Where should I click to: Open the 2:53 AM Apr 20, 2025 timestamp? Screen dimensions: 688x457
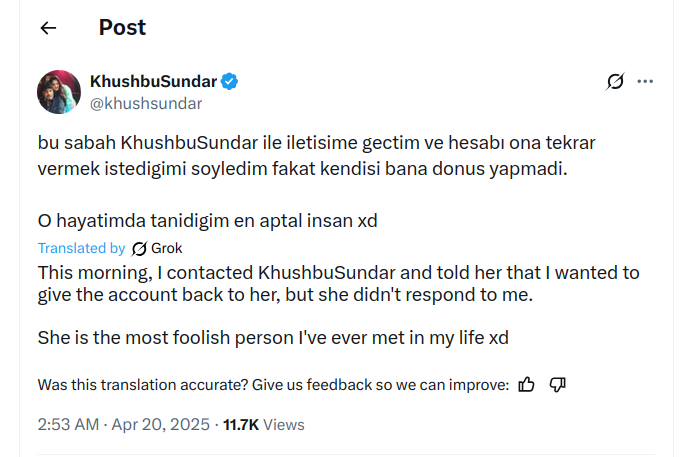pos(124,425)
